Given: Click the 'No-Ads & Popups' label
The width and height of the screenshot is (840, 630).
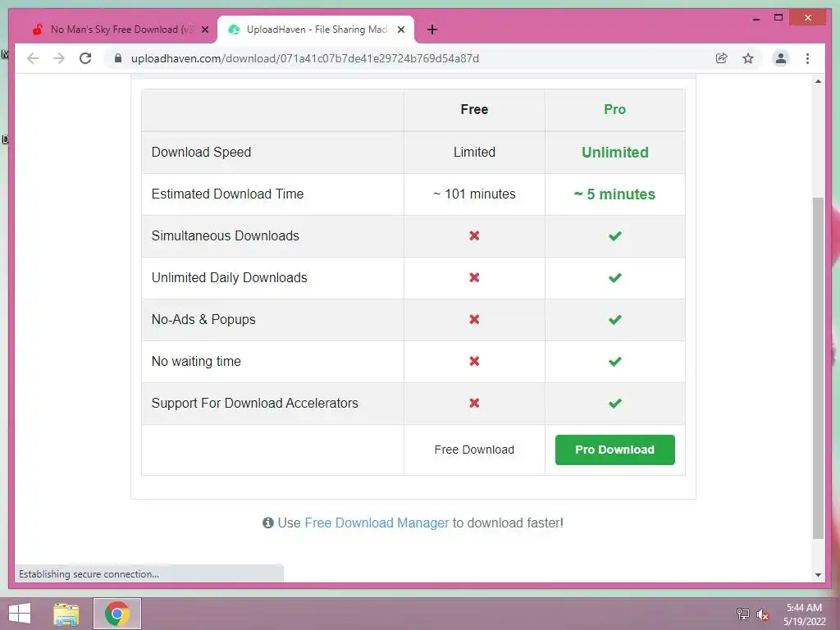Looking at the screenshot, I should [203, 319].
